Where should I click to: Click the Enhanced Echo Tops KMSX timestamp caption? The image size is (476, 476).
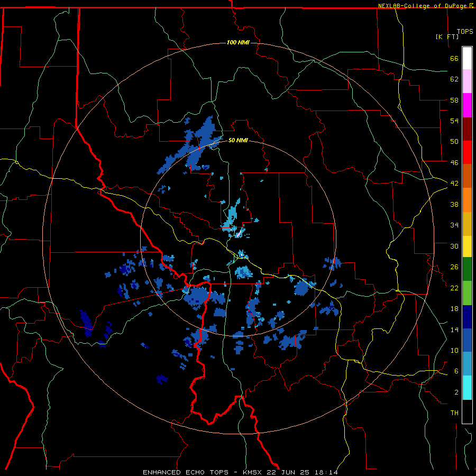(x=240, y=472)
